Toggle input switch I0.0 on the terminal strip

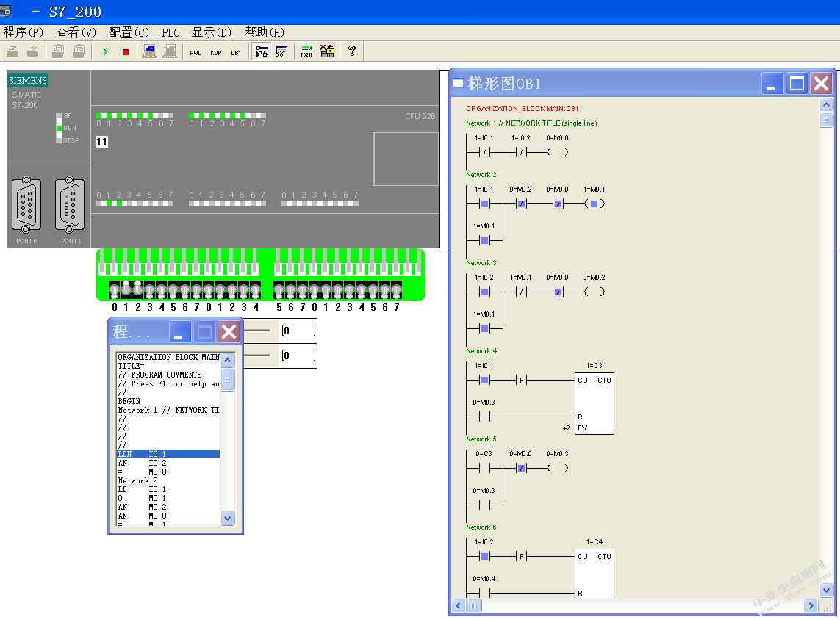[114, 289]
